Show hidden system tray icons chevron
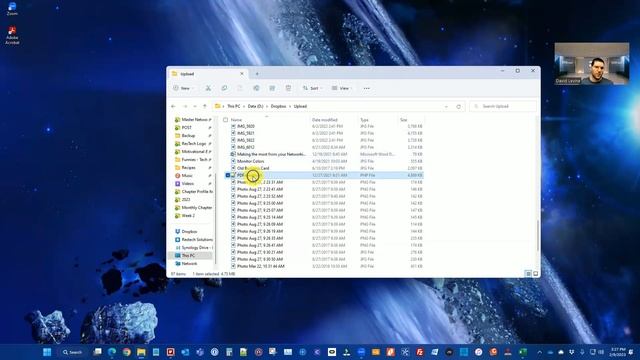Viewport: 640px width, 360px height. point(540,352)
